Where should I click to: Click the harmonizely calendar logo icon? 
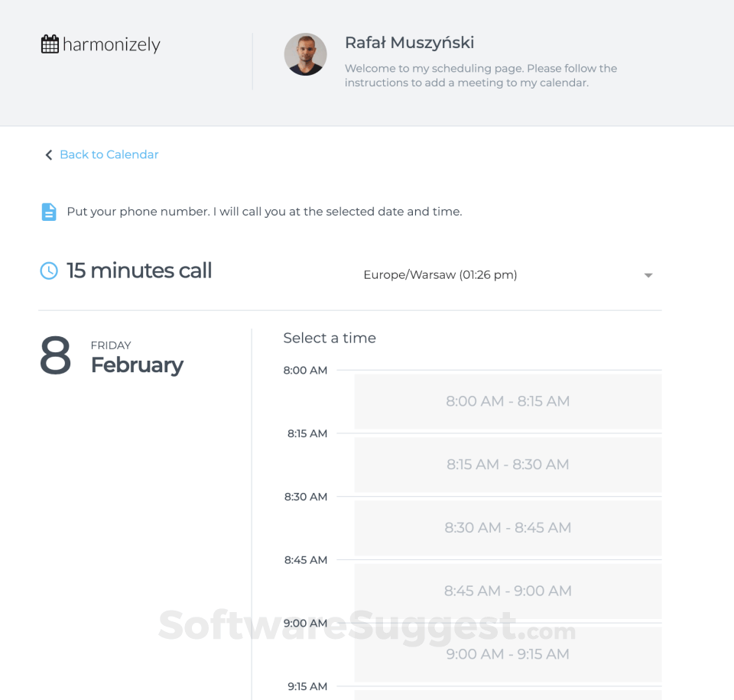point(50,44)
